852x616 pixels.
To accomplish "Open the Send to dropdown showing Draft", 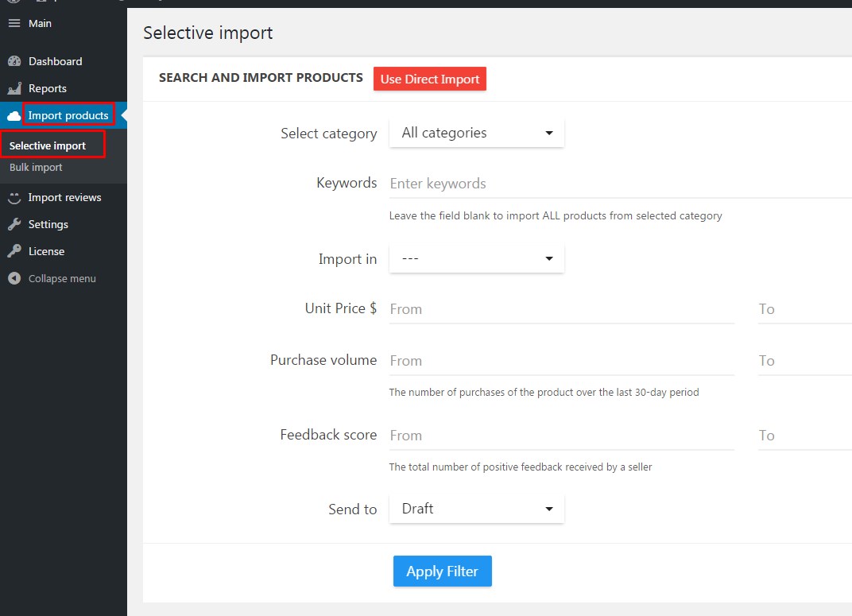I will pos(476,508).
